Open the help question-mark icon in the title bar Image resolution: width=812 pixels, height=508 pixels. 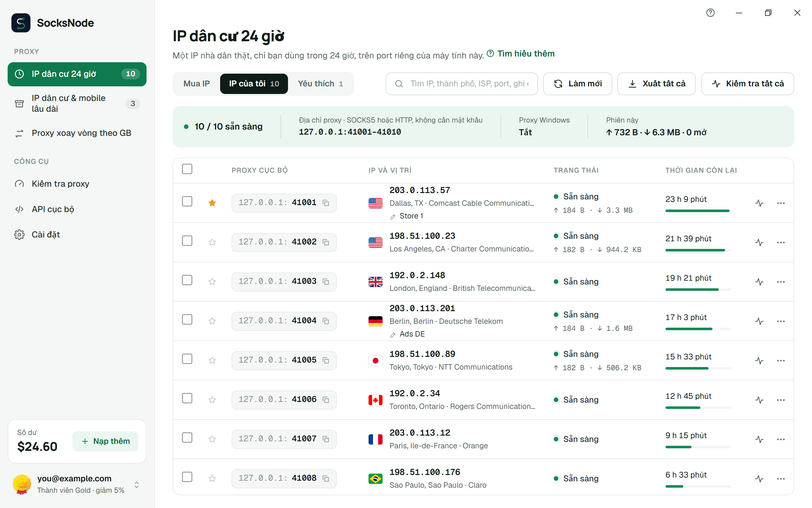(x=710, y=13)
